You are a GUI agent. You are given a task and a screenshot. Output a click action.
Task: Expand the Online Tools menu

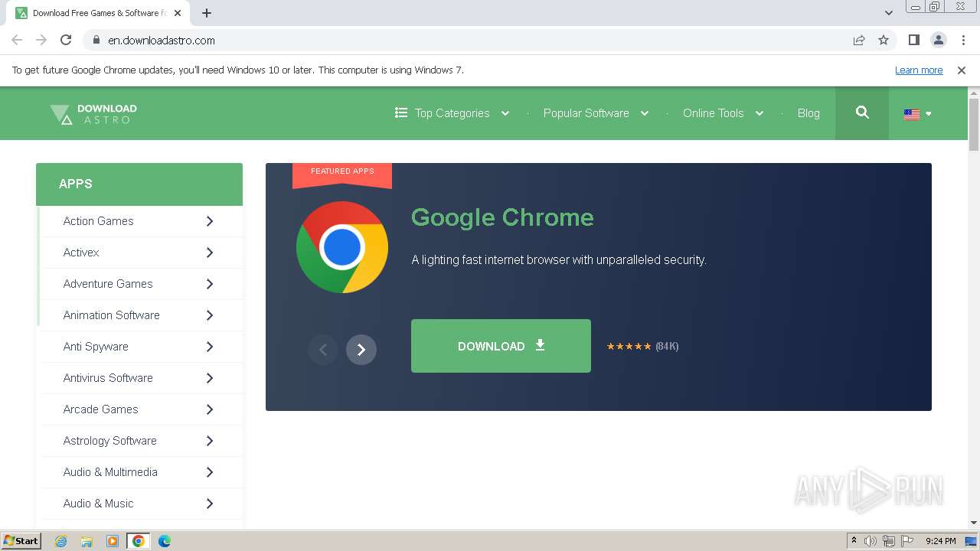(723, 113)
